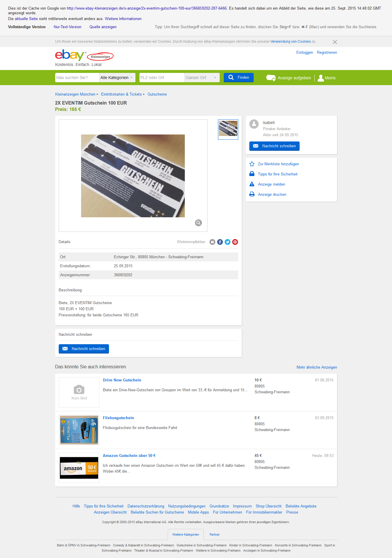392x558 pixels.
Task: Click the star icon for Merkliste
Action: point(252,164)
